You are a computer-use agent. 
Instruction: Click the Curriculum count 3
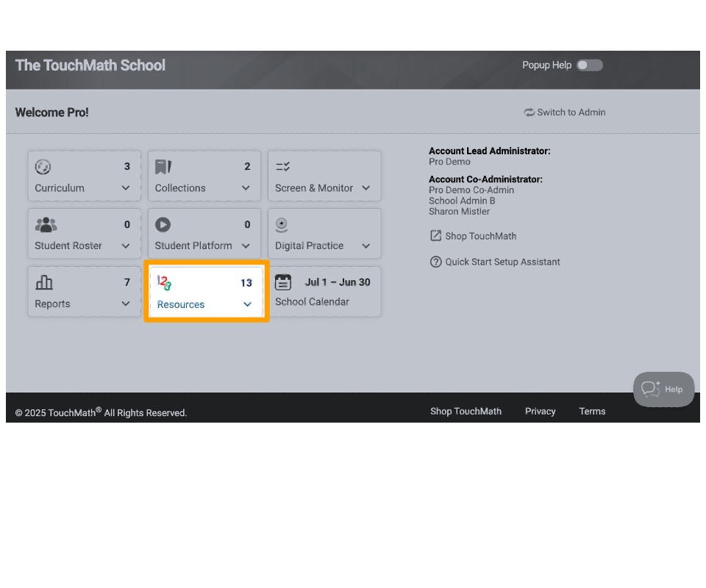point(127,166)
